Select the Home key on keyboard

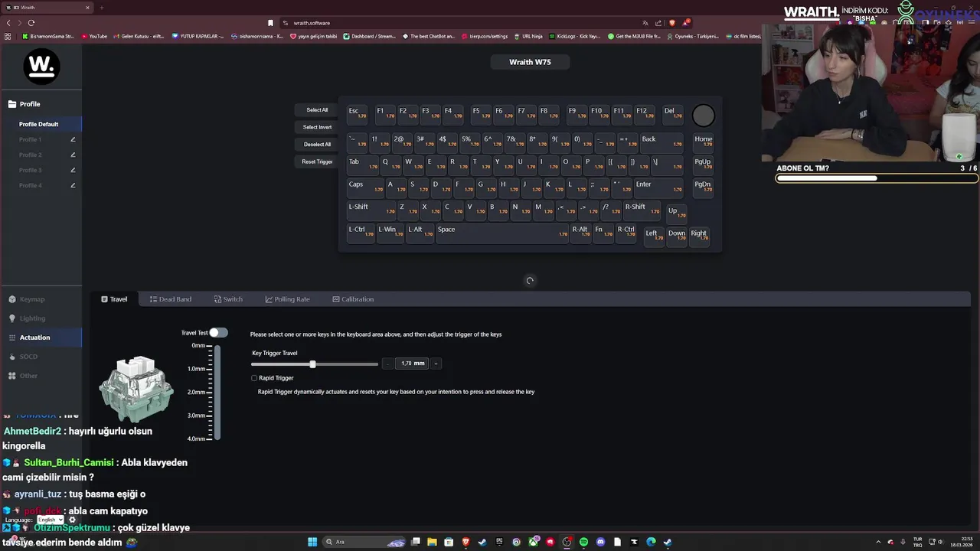[703, 142]
